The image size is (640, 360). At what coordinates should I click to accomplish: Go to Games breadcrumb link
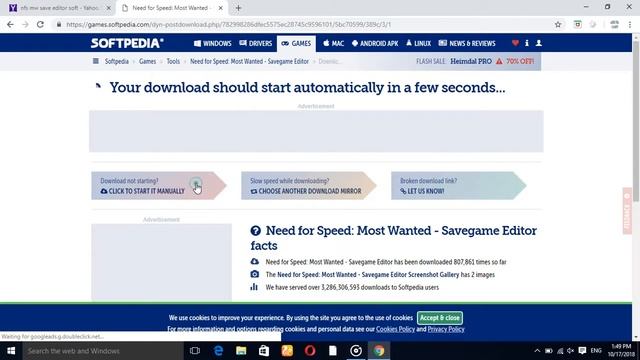[147, 61]
